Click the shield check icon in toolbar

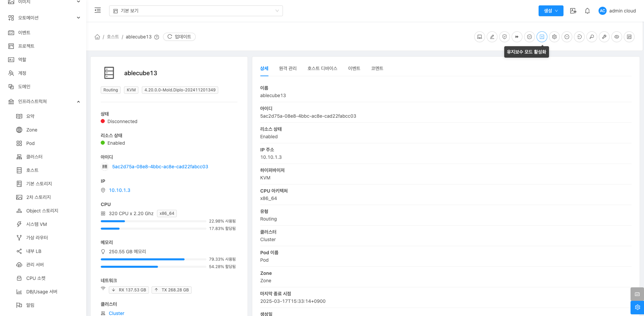504,37
